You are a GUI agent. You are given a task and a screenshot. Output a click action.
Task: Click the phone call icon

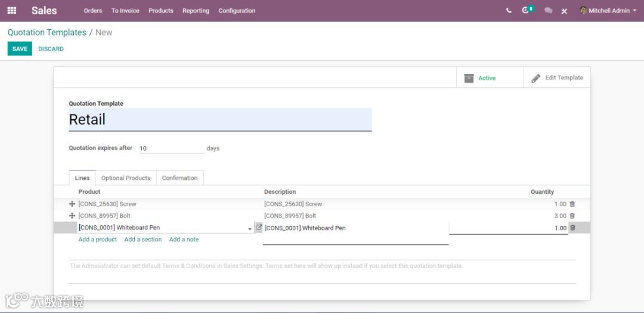click(509, 11)
